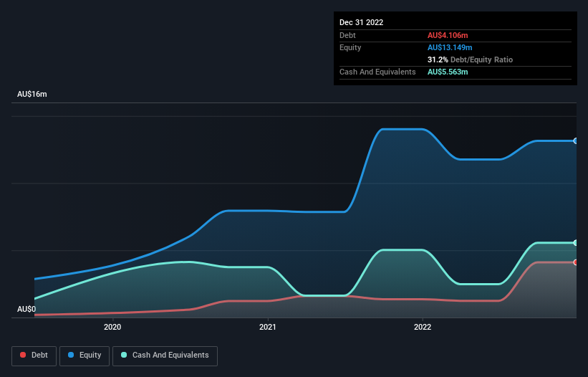The image size is (588, 377).
Task: Toggle the Equity series legend button
Action: click(85, 355)
